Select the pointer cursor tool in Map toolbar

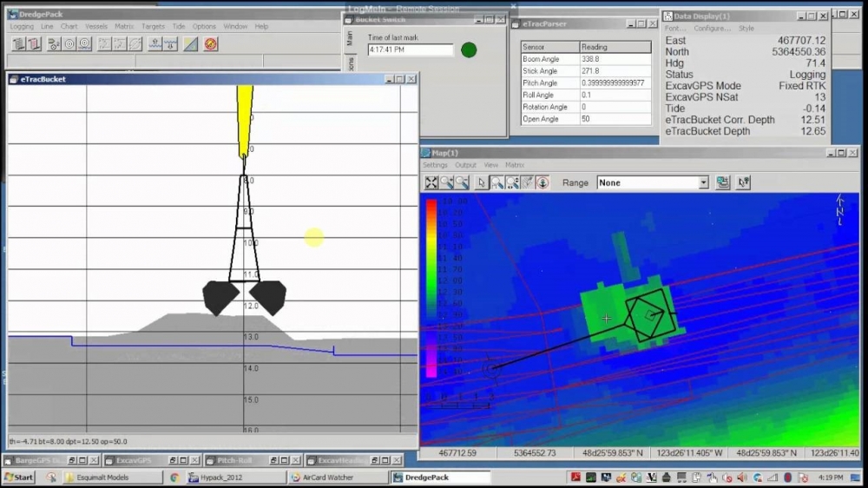point(481,182)
